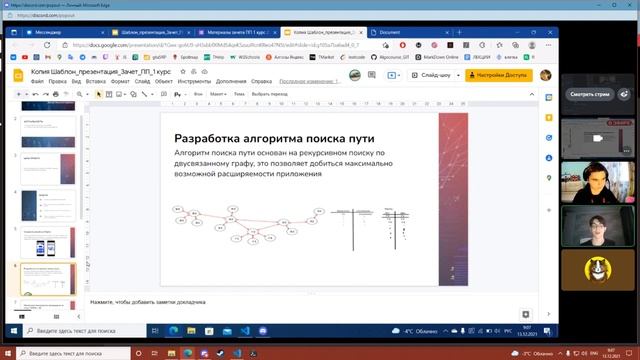Open the Contacts side panel icon

pyautogui.click(x=549, y=158)
